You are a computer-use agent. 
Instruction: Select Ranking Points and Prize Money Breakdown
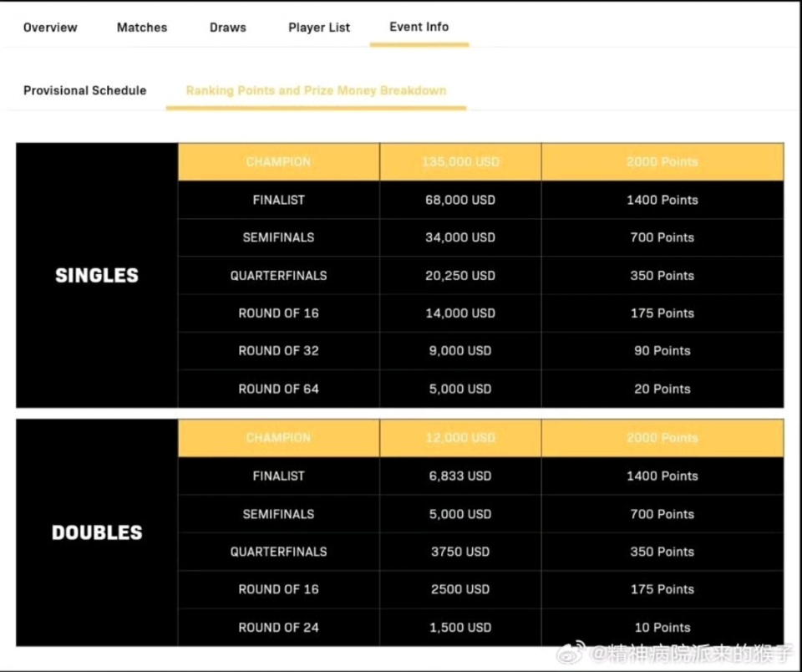tap(316, 90)
